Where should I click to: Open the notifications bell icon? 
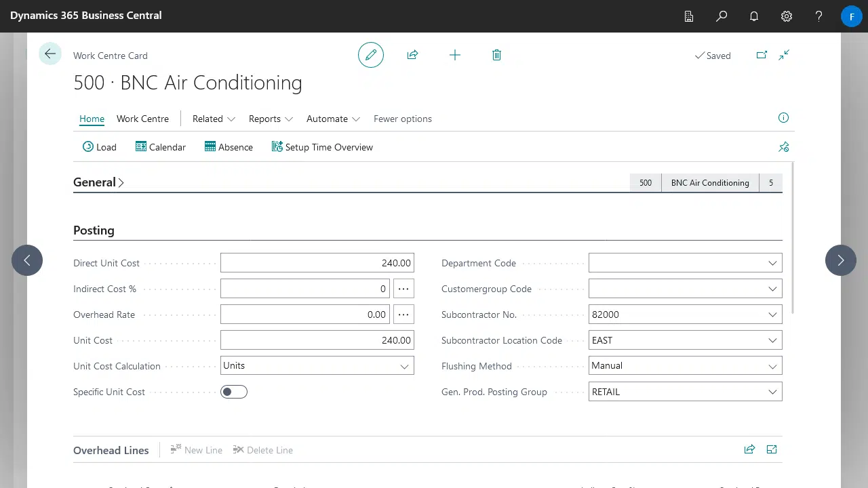tap(754, 16)
